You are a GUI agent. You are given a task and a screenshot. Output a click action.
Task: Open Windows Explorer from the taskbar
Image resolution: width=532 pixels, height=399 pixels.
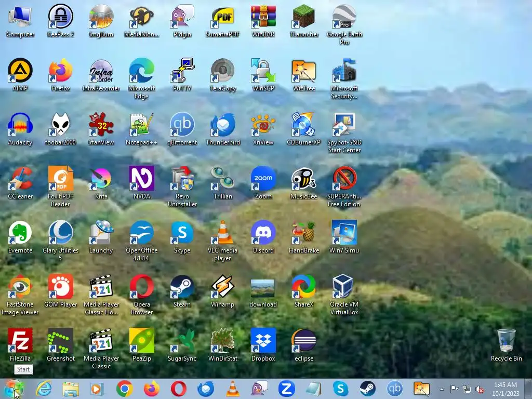[71, 389]
